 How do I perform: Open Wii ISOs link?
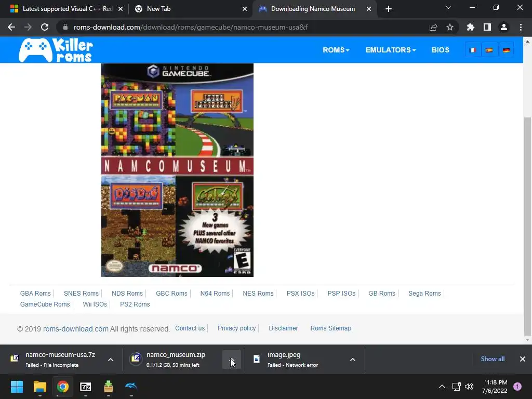click(x=95, y=304)
